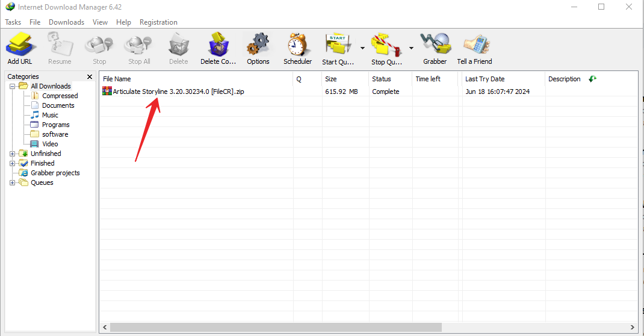The height and width of the screenshot is (336, 644).
Task: Click the Compressed category icon
Action: (35, 96)
